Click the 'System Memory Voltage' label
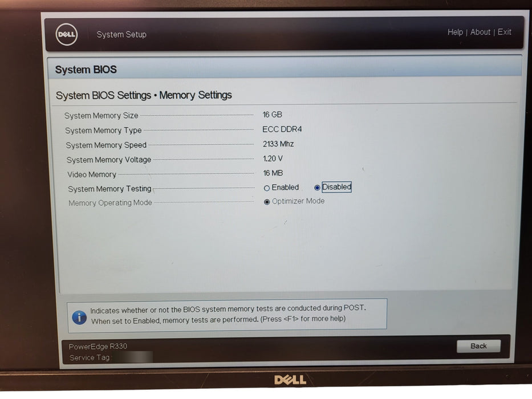 108,160
